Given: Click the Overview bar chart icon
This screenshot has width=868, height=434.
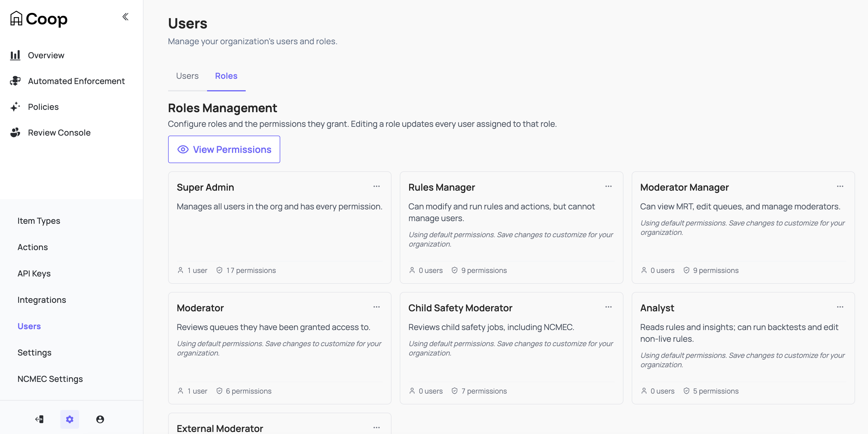Looking at the screenshot, I should pyautogui.click(x=15, y=55).
